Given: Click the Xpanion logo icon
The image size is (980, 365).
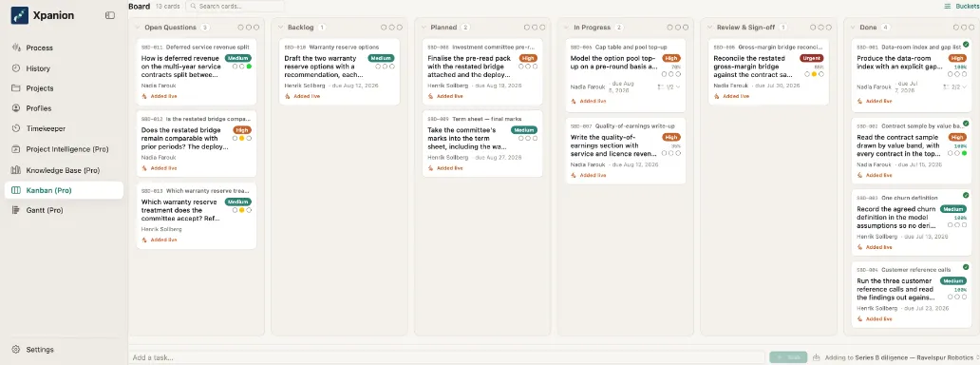Looking at the screenshot, I should point(19,15).
